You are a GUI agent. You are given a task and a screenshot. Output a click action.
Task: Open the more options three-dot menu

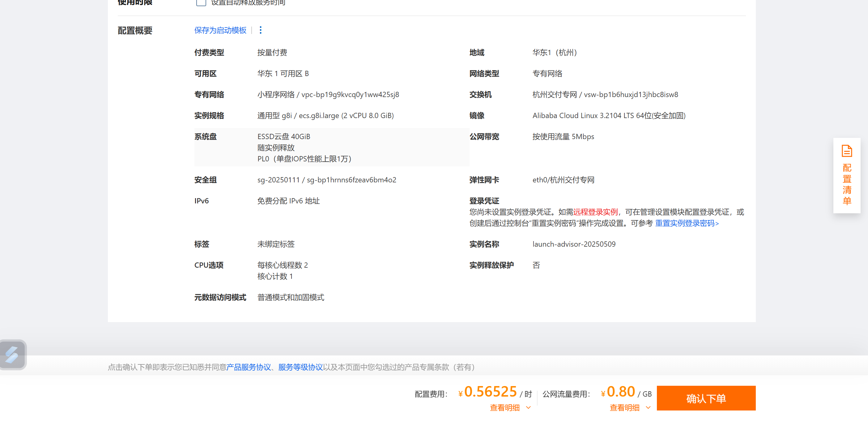[260, 30]
